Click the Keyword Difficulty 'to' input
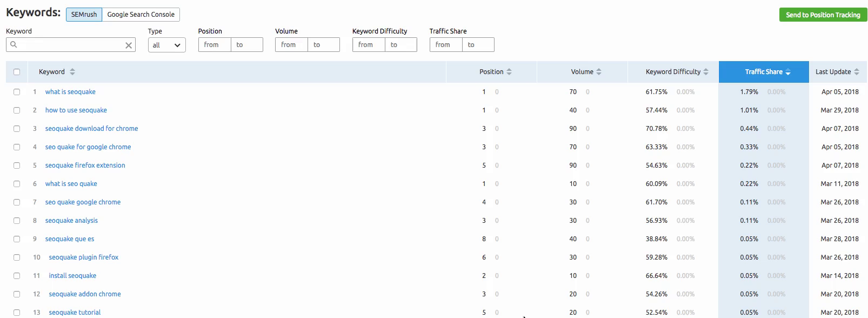 coord(401,45)
